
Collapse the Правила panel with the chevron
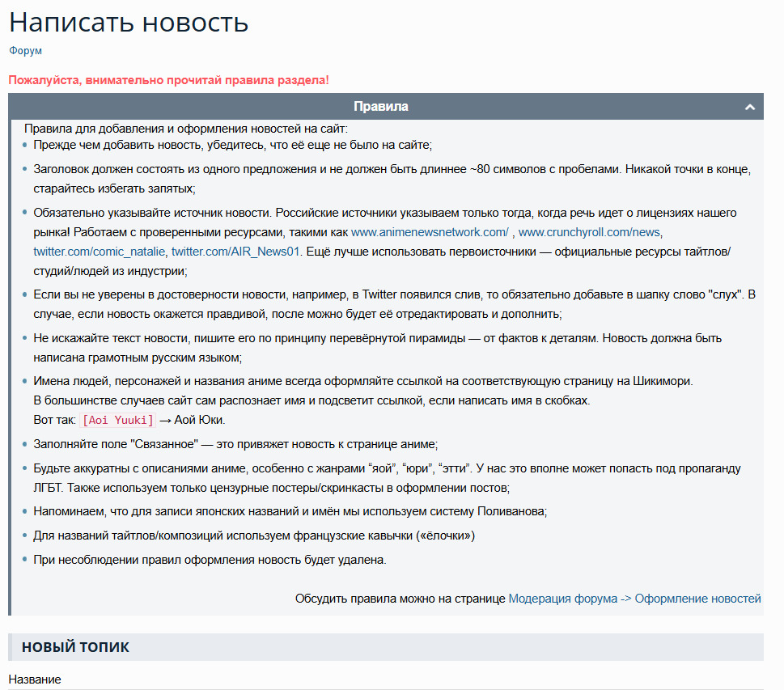pos(749,107)
